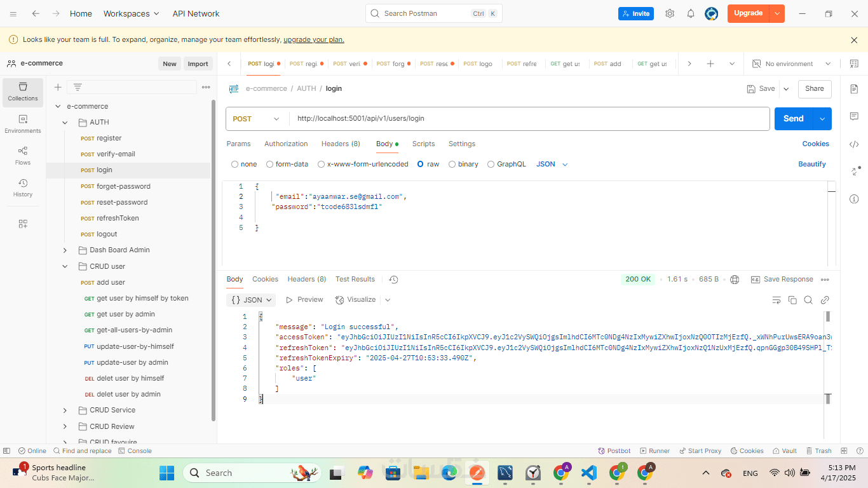868x488 pixels.
Task: Click the Upgrade button
Action: (x=749, y=13)
